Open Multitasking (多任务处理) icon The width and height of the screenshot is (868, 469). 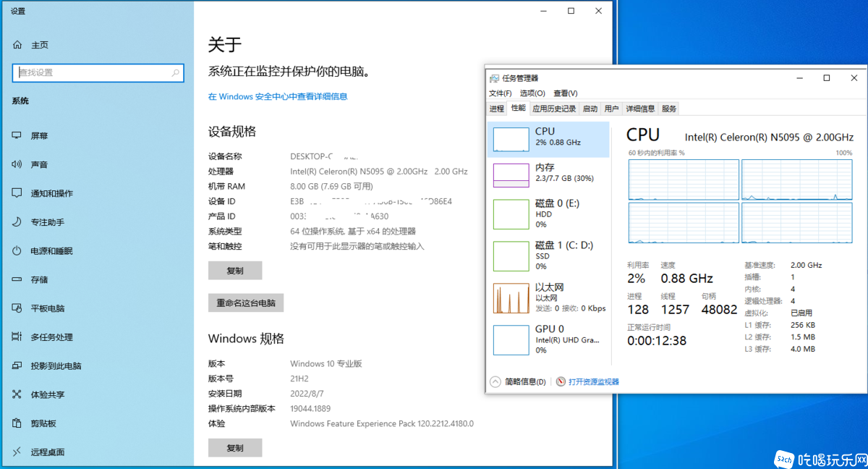pyautogui.click(x=17, y=337)
